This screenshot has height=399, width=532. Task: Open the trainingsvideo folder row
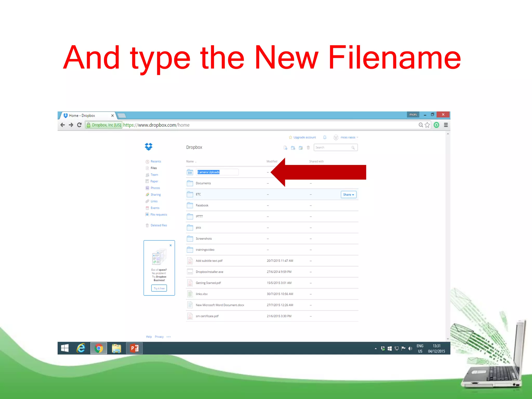(272, 250)
